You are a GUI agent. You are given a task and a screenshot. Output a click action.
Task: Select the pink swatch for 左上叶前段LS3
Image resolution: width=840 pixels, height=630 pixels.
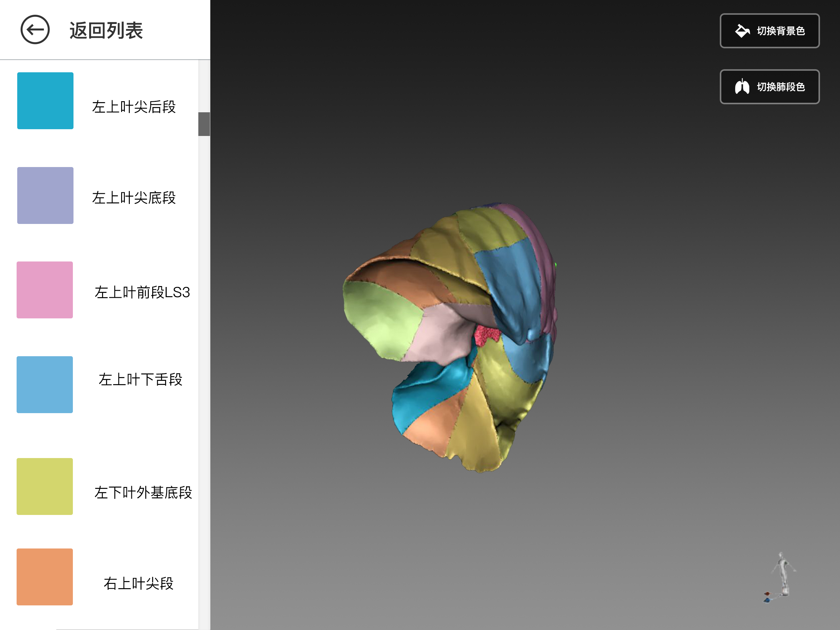coord(45,290)
